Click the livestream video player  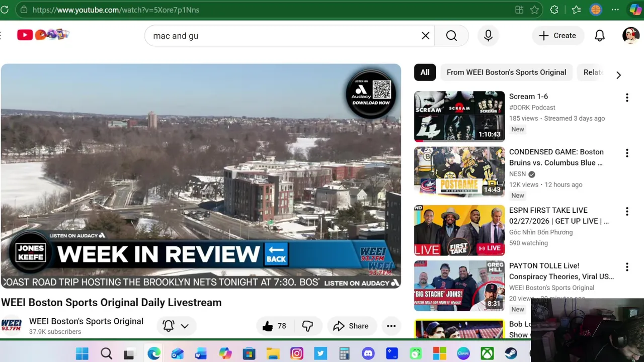pos(201,176)
